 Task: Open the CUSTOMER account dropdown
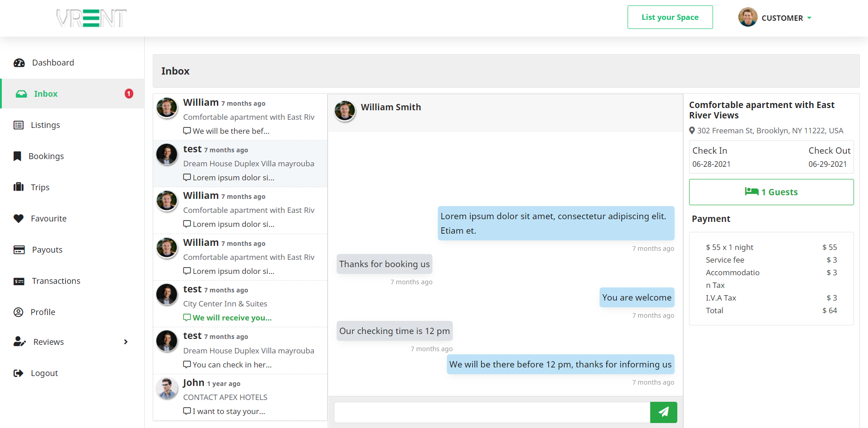click(775, 18)
